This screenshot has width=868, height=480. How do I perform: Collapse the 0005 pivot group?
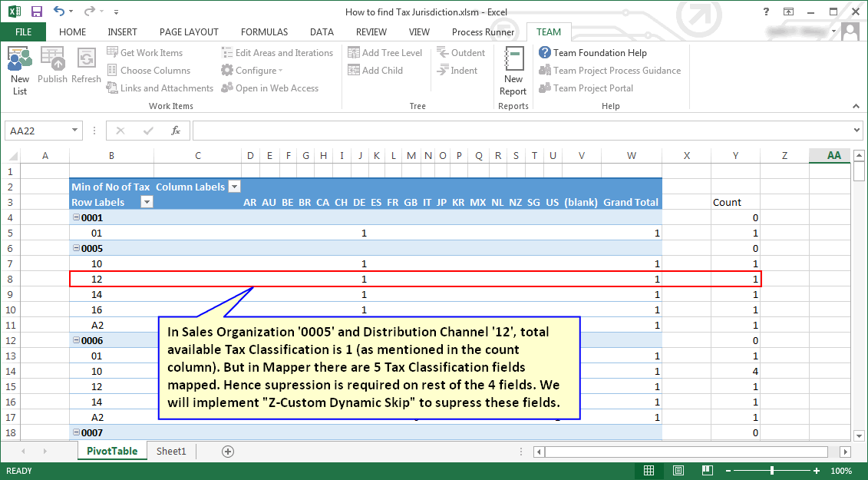76,248
